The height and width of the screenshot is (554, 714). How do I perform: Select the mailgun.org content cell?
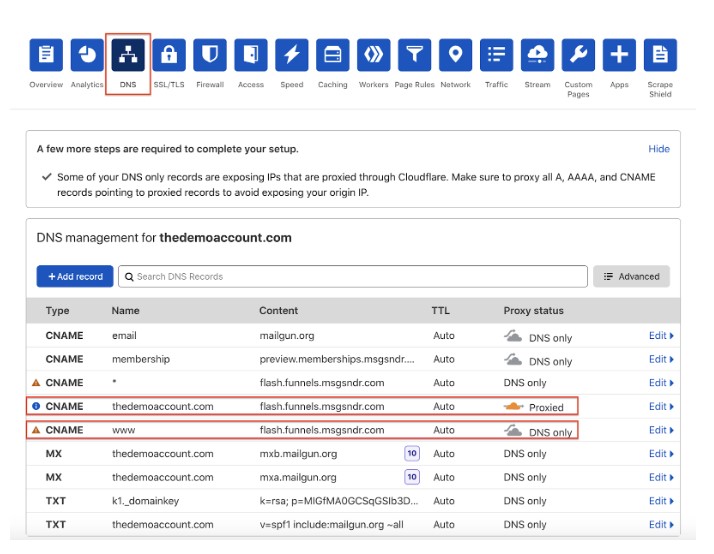click(287, 336)
